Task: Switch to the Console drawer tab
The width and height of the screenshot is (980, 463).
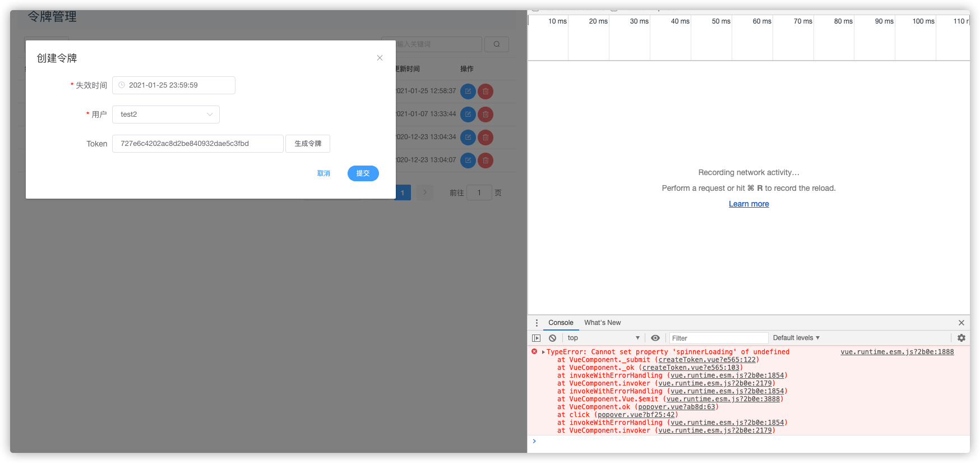Action: pyautogui.click(x=561, y=323)
